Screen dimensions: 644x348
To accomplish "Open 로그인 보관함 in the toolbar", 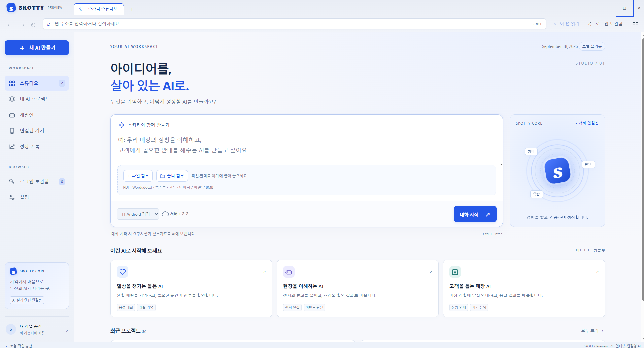I will pyautogui.click(x=606, y=24).
